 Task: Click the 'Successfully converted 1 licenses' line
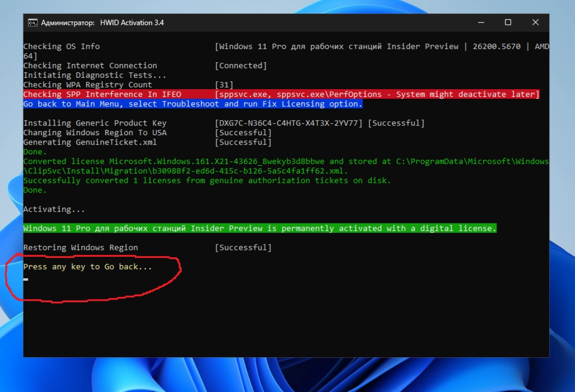point(207,180)
